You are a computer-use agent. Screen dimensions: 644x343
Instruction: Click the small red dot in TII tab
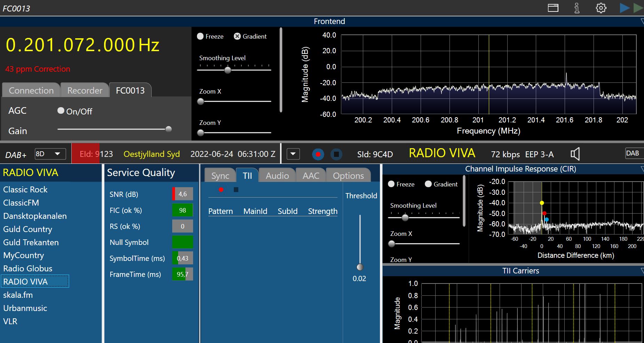221,190
